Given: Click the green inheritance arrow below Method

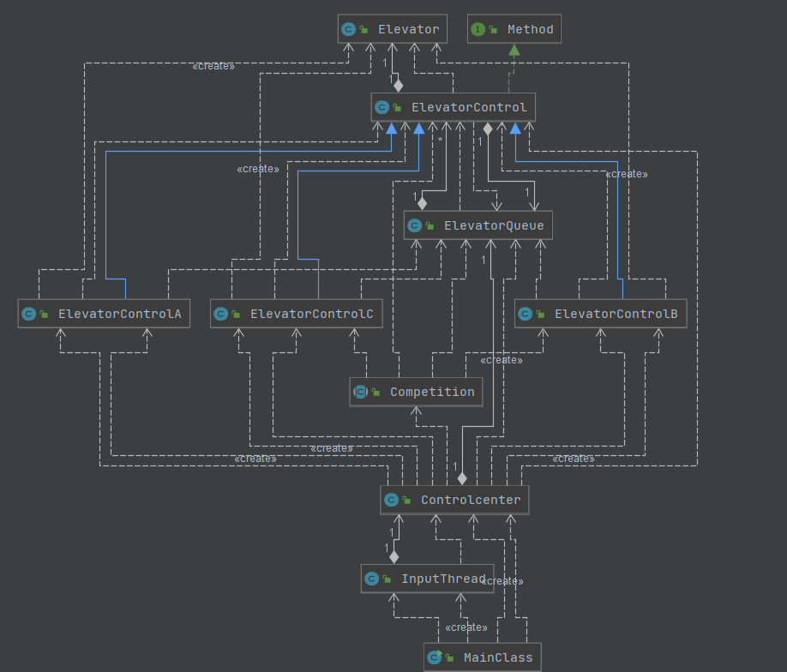Looking at the screenshot, I should (514, 50).
